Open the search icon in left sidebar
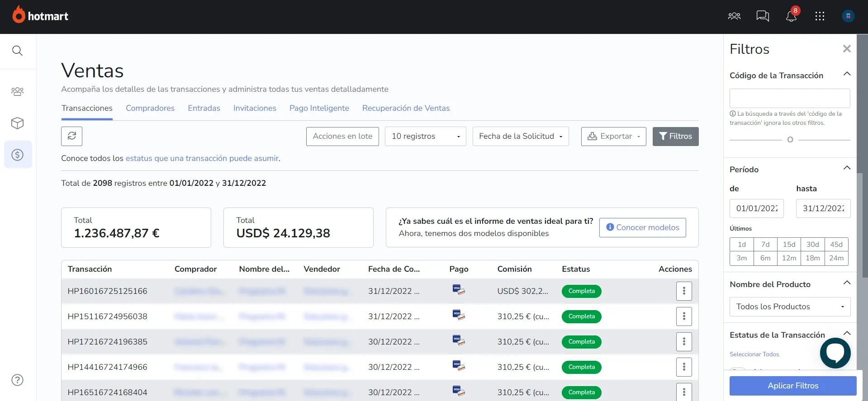 pyautogui.click(x=17, y=51)
